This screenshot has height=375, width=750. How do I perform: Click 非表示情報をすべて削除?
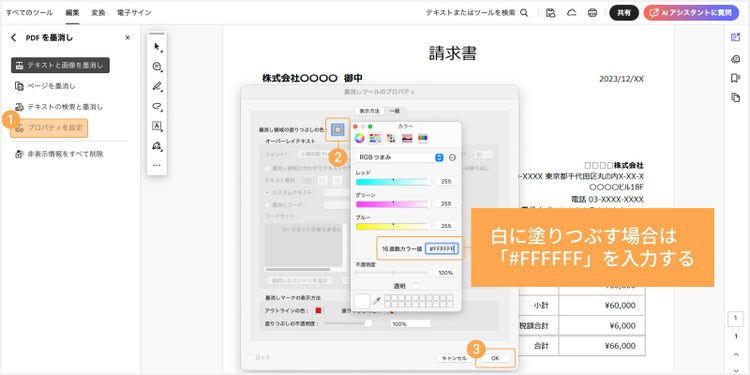pos(59,154)
